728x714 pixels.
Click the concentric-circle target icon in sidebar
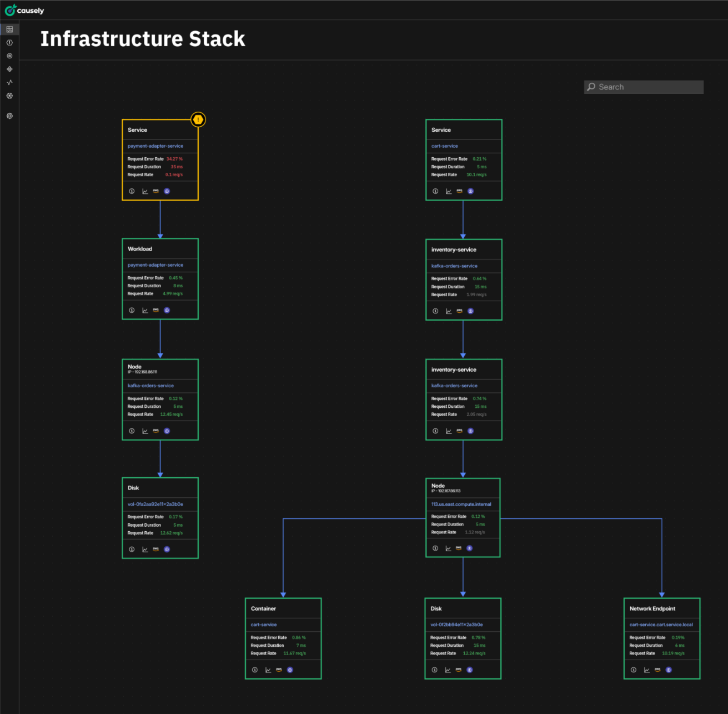coord(9,56)
